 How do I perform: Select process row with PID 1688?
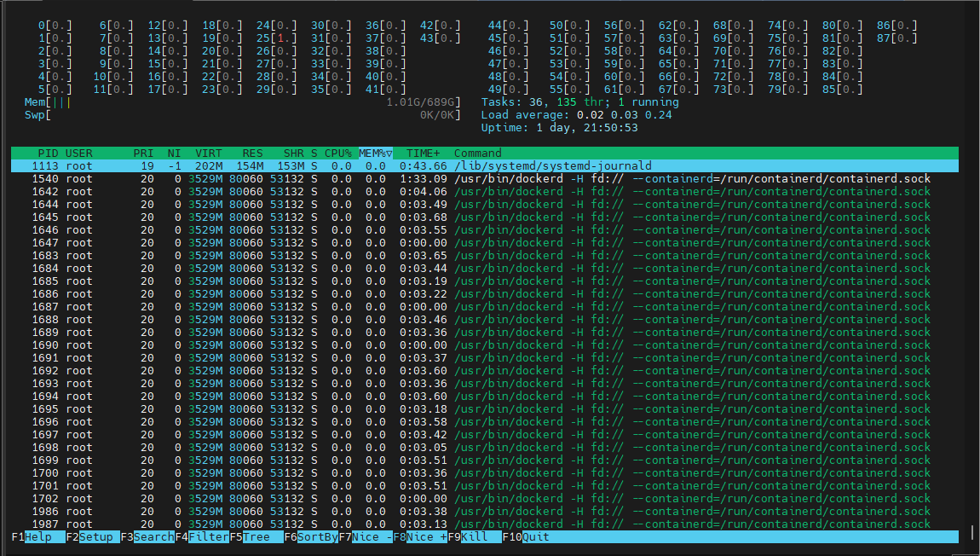coord(484,320)
